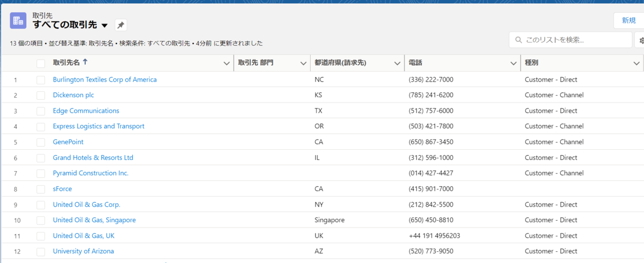Click the AZ billing state cell
The height and width of the screenshot is (263, 644).
tap(319, 251)
